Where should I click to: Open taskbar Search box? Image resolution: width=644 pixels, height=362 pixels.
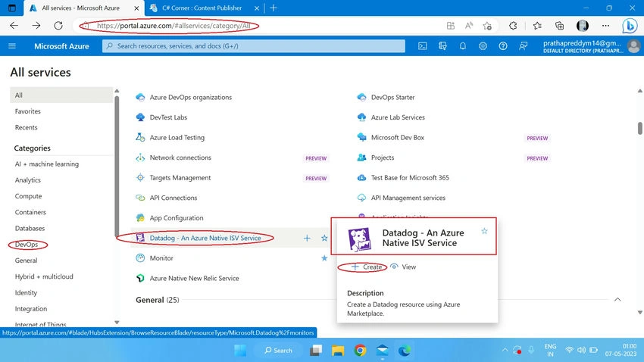279,350
